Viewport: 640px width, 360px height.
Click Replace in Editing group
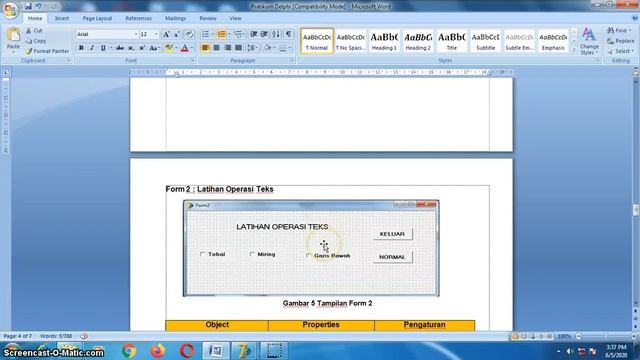click(620, 41)
